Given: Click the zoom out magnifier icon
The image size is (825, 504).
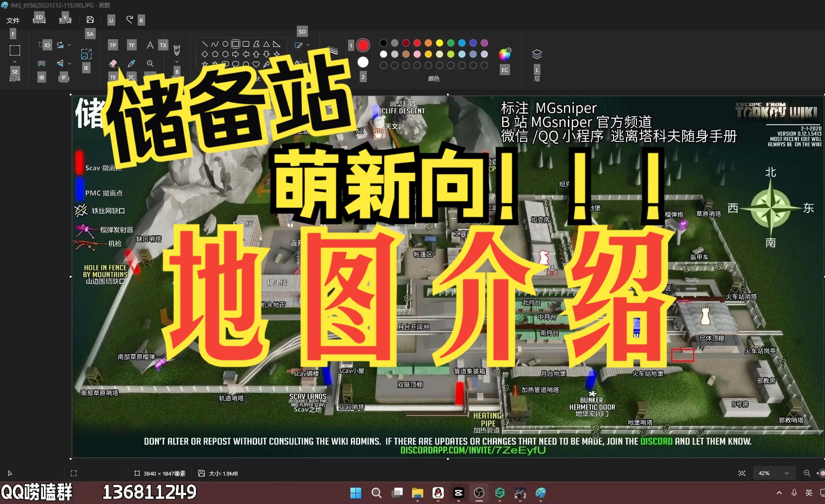Looking at the screenshot, I should 807,473.
